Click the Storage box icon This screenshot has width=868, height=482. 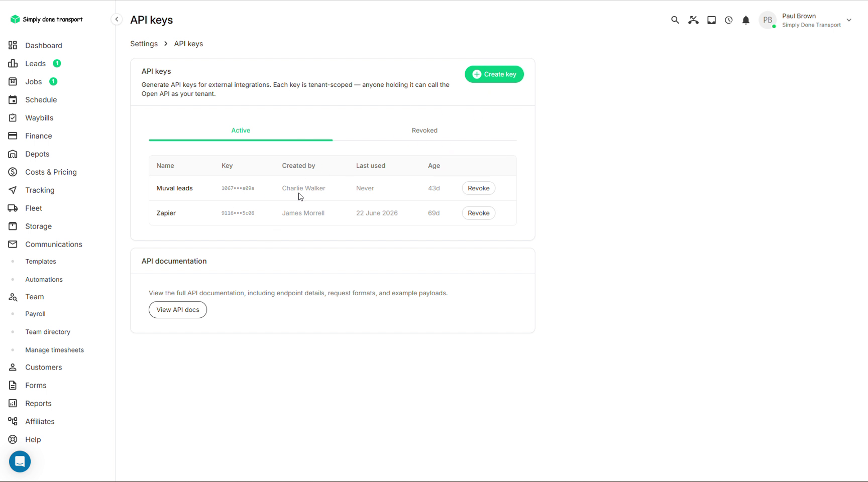point(13,226)
